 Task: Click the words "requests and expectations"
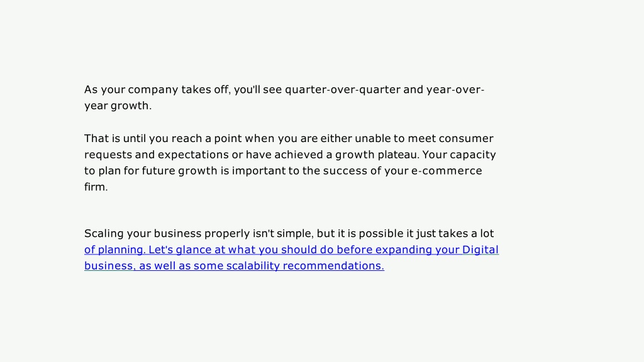pyautogui.click(x=157, y=155)
